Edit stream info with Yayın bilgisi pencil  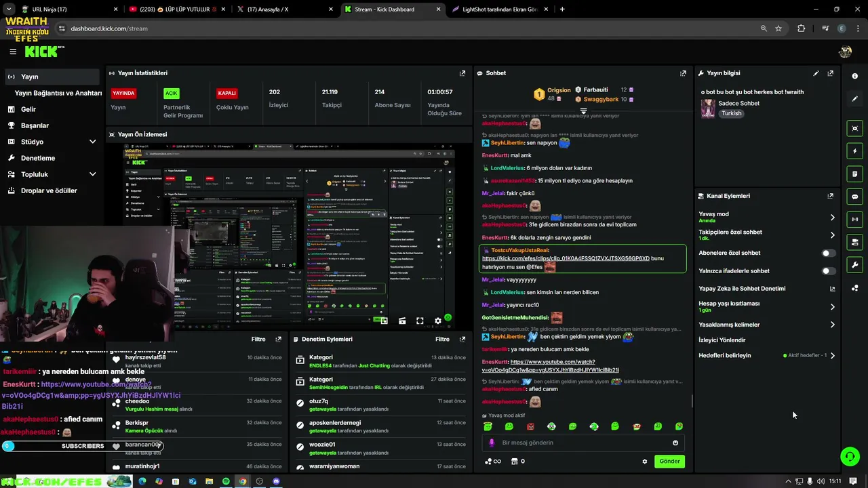tap(816, 73)
